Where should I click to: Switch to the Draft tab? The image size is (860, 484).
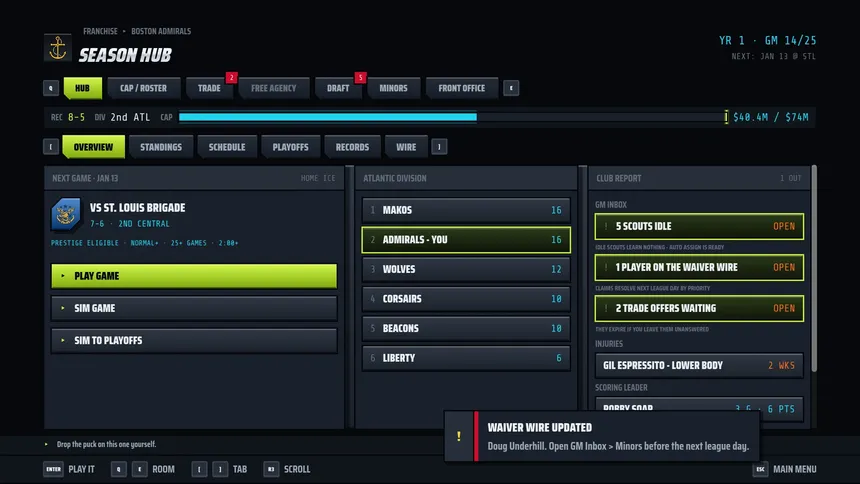click(x=338, y=88)
